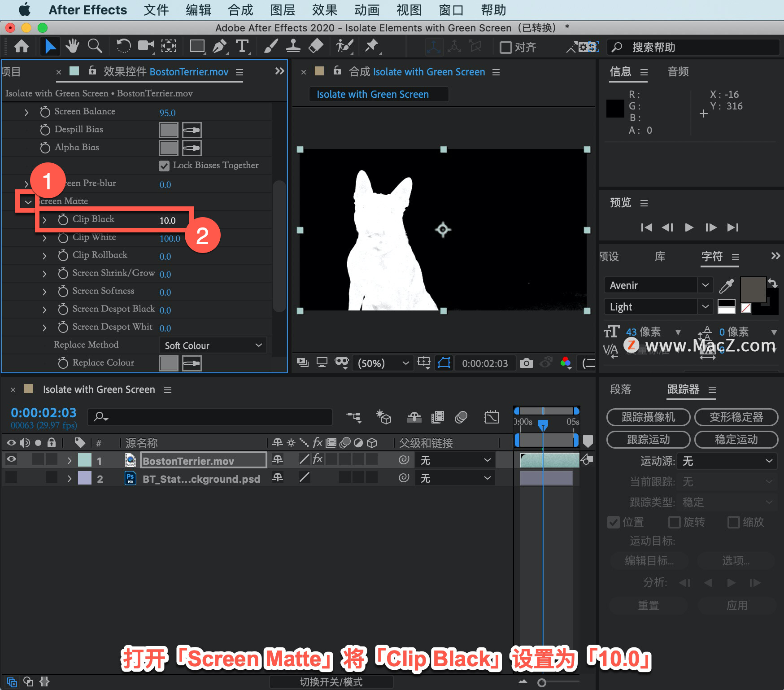Select the Rectangle shape tool
Screen dimensions: 784x690
point(197,46)
